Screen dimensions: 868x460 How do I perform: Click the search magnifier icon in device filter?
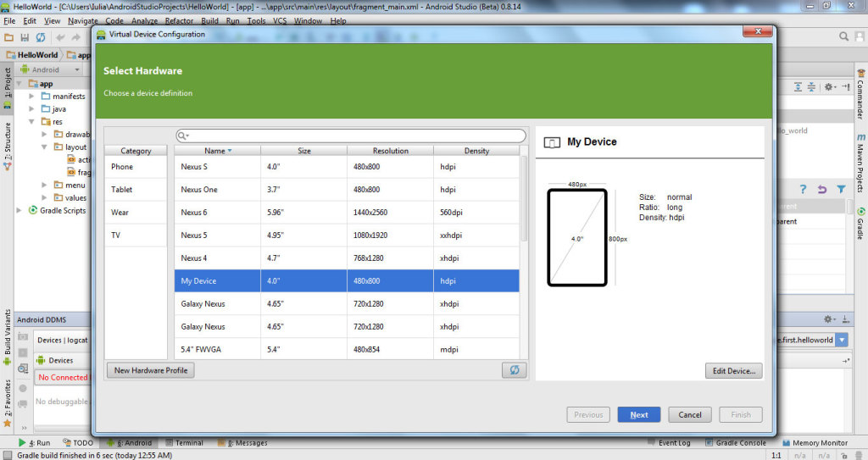tap(183, 136)
